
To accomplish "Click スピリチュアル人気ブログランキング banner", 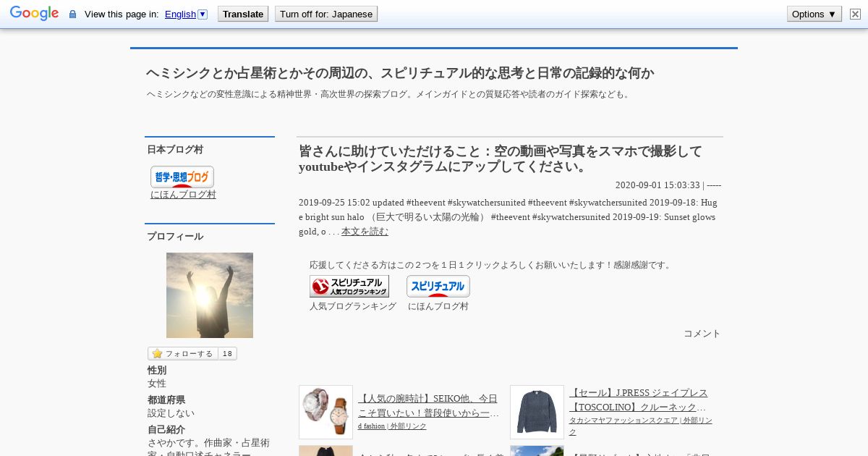I will 349,286.
